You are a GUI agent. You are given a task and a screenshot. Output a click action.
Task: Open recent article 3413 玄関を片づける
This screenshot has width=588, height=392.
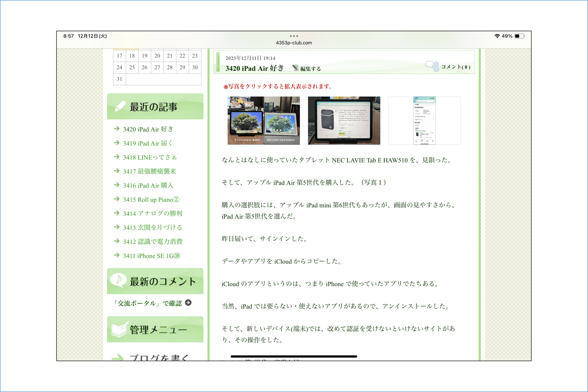(x=153, y=227)
